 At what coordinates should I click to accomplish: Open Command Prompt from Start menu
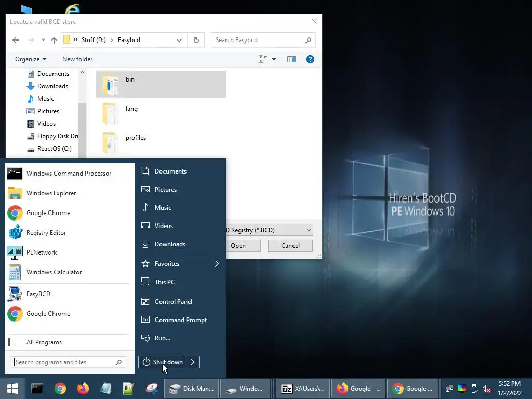(x=180, y=320)
